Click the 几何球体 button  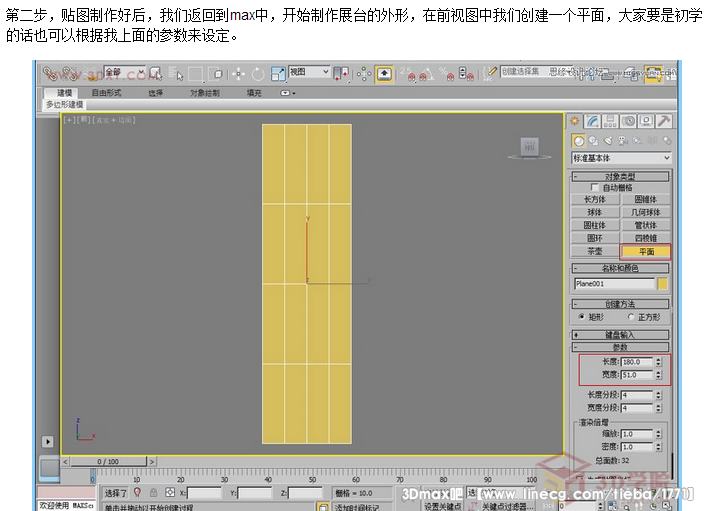[x=646, y=212]
